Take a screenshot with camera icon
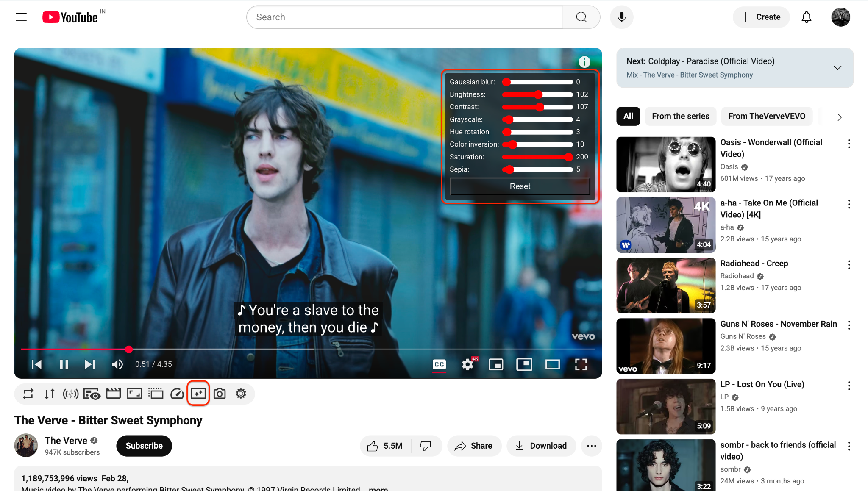868x491 pixels. pyautogui.click(x=220, y=394)
